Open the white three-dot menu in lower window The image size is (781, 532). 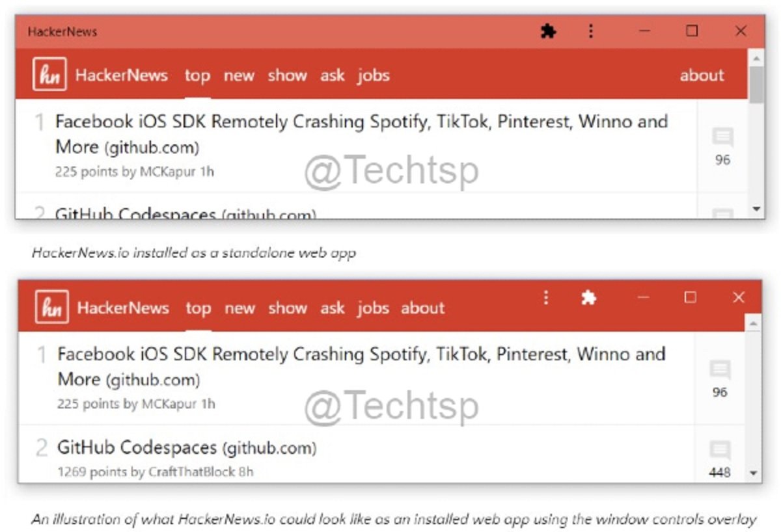click(546, 298)
